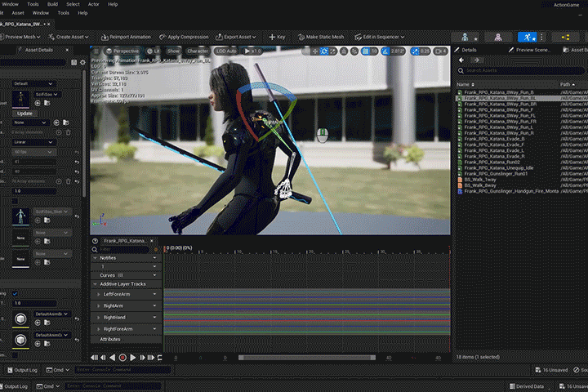The height and width of the screenshot is (392, 588).
Task: Click the Reimport Animation button
Action: click(x=126, y=37)
